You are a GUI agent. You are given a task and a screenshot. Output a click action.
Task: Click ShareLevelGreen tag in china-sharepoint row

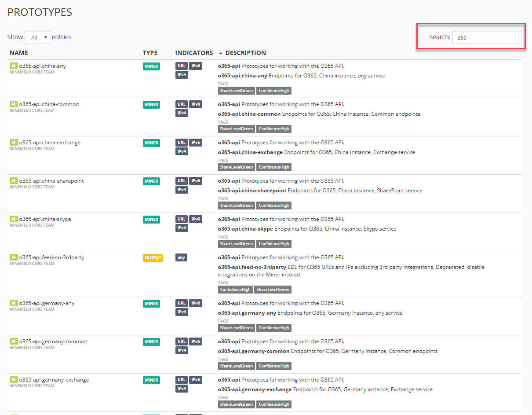(x=237, y=206)
